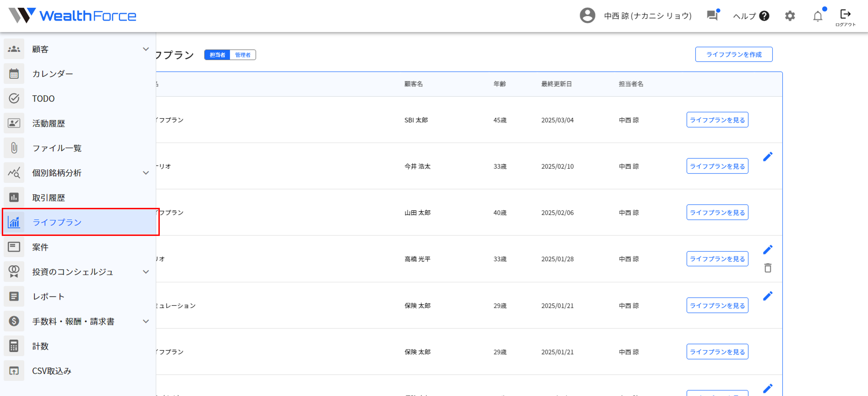Click ライフプランを見る for SBI 太郎
Image resolution: width=868 pixels, height=396 pixels.
coord(717,120)
